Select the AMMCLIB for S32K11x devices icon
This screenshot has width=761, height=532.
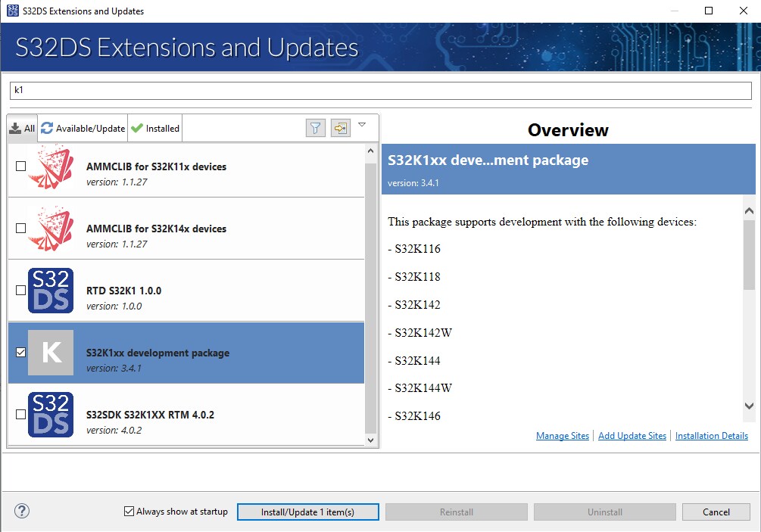click(x=51, y=166)
